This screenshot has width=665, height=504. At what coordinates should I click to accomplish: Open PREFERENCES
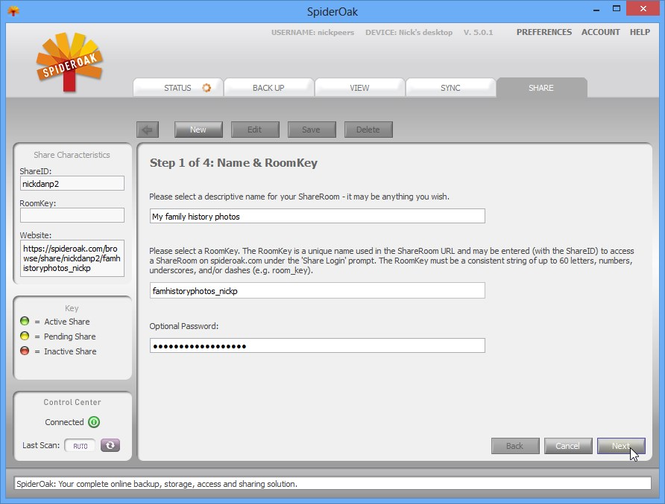544,32
